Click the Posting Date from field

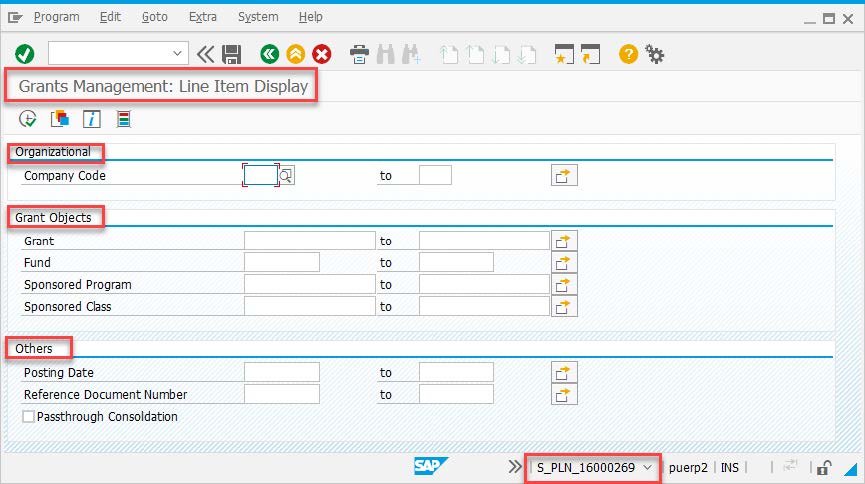[282, 372]
